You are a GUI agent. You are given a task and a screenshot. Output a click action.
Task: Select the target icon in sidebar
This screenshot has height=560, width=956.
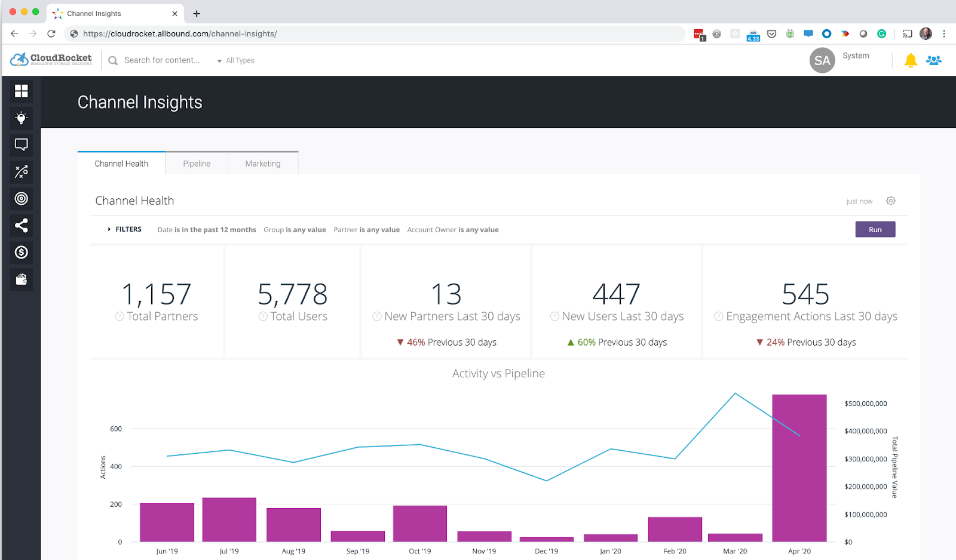22,199
